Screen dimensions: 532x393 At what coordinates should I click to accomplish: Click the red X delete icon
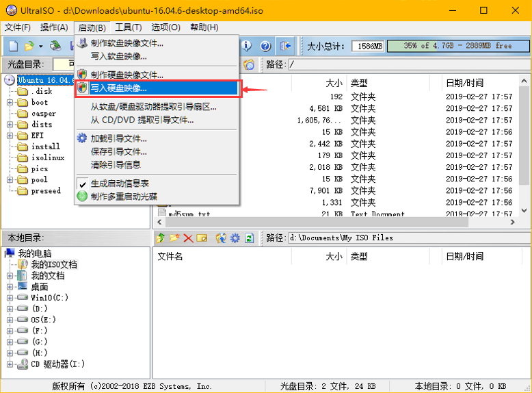pos(188,238)
